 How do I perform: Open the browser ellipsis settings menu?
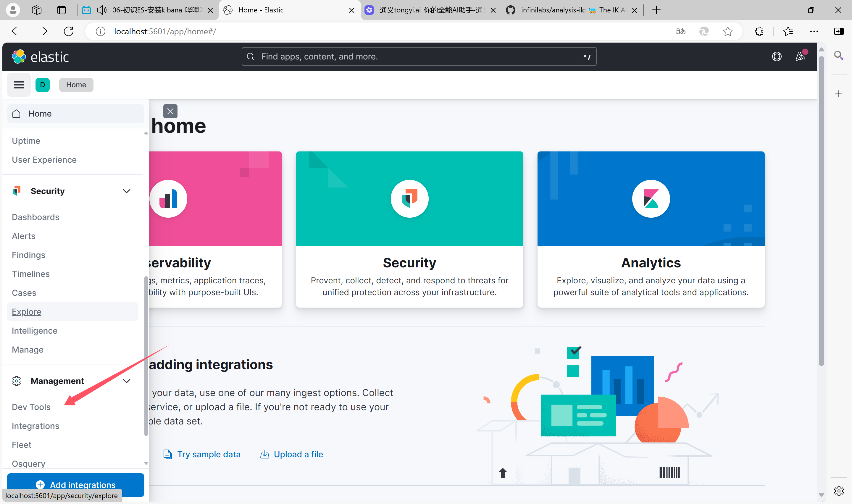point(814,31)
